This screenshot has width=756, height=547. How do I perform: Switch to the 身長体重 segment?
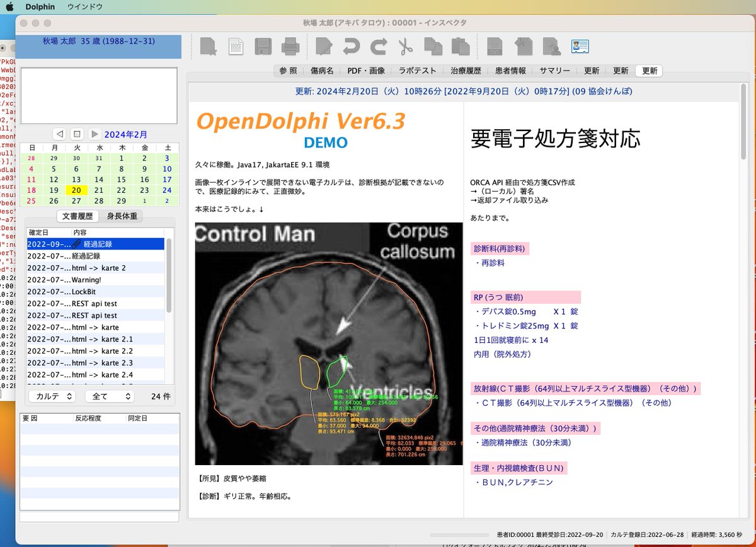pos(121,216)
